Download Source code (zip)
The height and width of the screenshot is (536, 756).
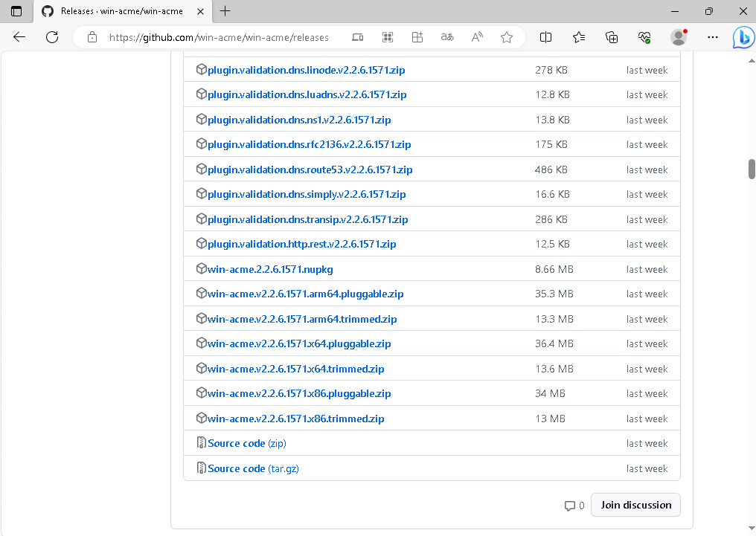tap(247, 443)
